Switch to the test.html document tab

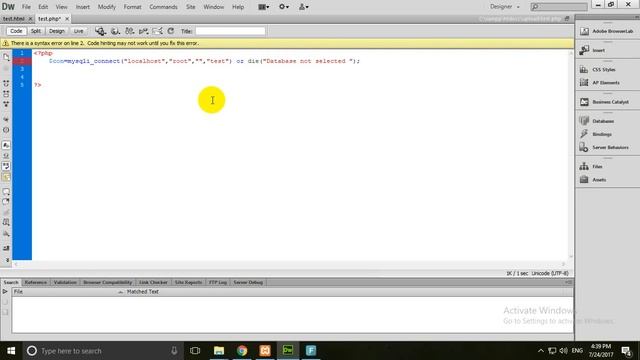tap(13, 19)
